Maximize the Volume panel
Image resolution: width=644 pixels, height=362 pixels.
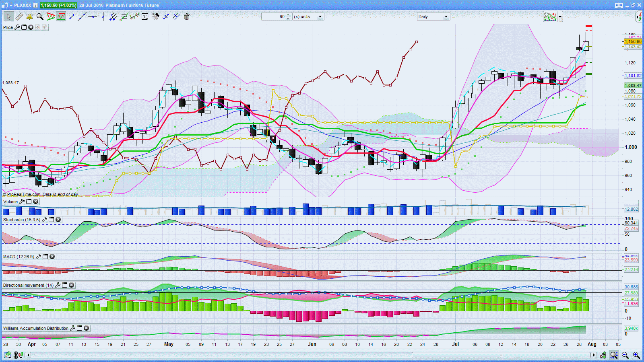tap(29, 202)
